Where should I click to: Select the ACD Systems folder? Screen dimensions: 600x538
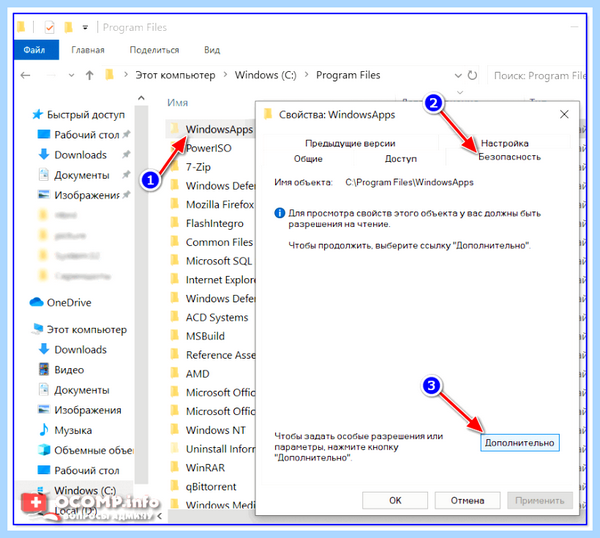[x=209, y=317]
